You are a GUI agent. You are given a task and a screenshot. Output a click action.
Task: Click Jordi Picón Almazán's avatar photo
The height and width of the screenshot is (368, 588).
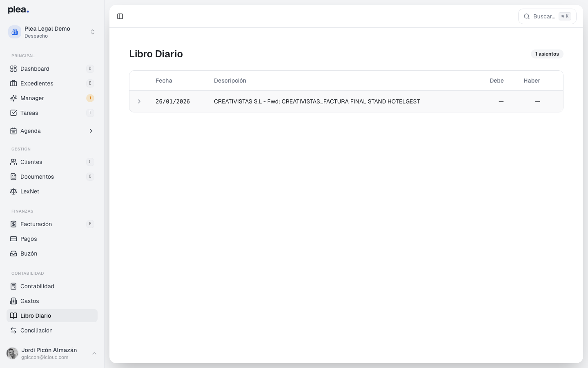click(12, 353)
